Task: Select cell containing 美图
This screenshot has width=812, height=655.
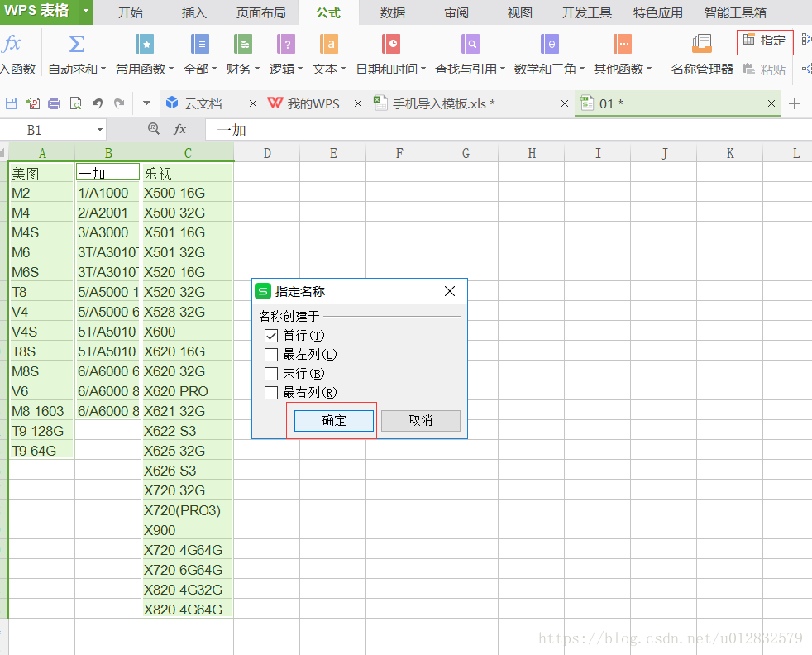Action: [x=42, y=173]
